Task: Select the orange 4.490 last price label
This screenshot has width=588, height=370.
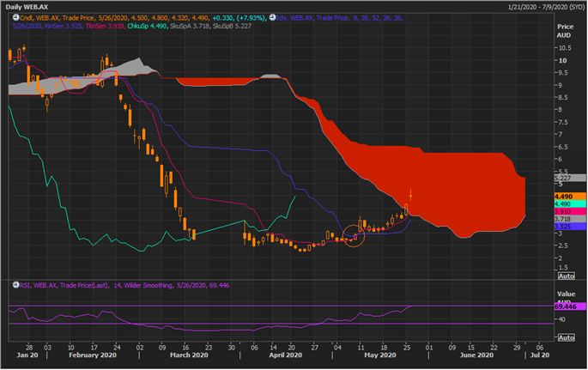Action: coord(570,197)
